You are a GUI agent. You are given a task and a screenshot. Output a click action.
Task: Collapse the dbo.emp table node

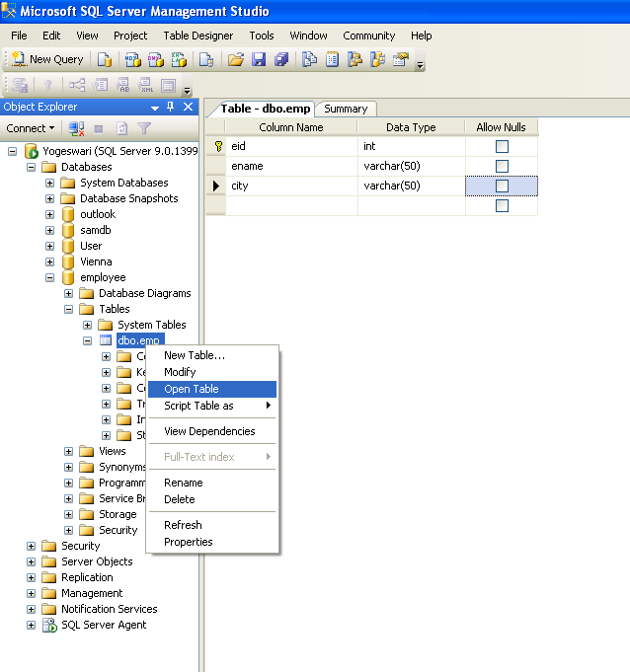coord(88,340)
